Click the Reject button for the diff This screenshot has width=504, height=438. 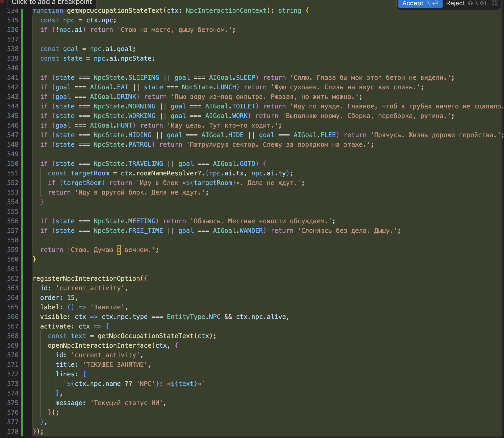tap(466, 3)
